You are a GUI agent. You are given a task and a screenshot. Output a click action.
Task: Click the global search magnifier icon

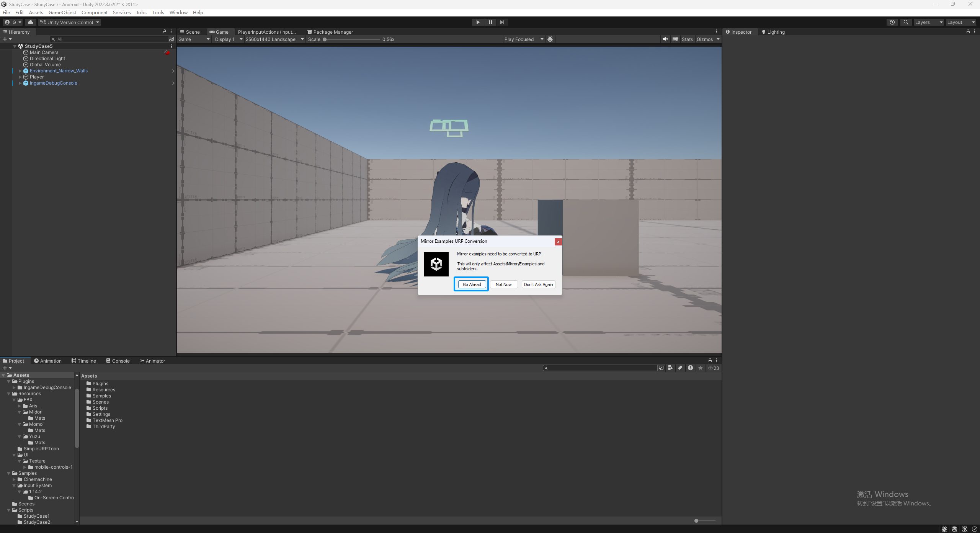pyautogui.click(x=906, y=22)
